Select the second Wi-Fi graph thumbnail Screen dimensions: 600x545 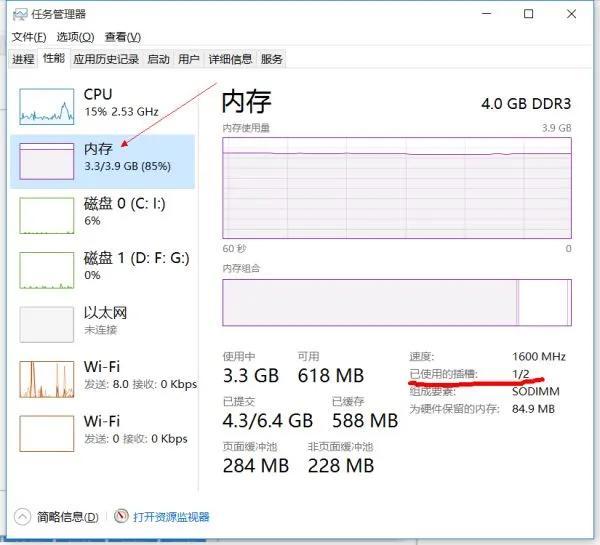47,432
